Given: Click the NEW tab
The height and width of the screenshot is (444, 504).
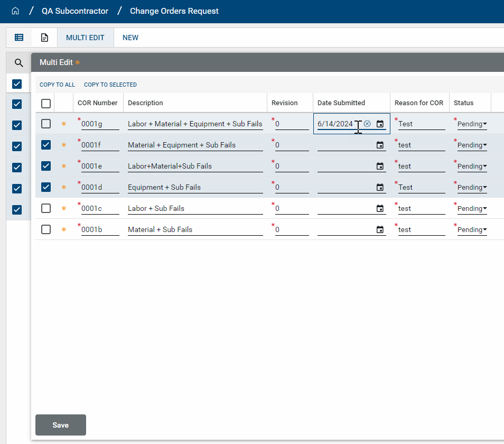Looking at the screenshot, I should (130, 38).
